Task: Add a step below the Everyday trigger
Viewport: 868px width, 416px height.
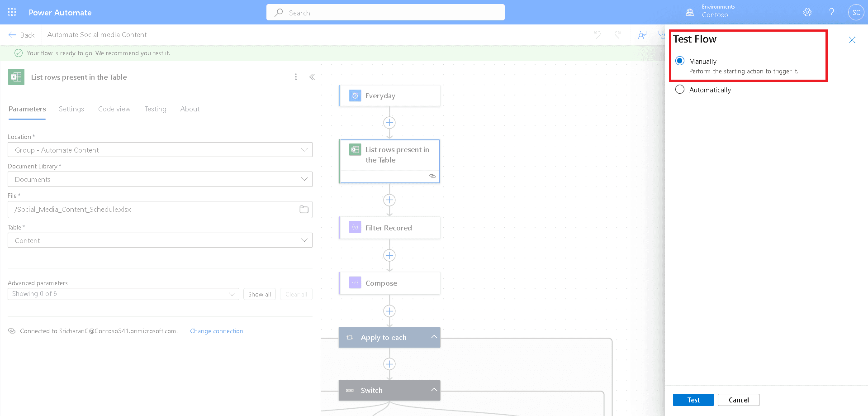Action: point(389,123)
